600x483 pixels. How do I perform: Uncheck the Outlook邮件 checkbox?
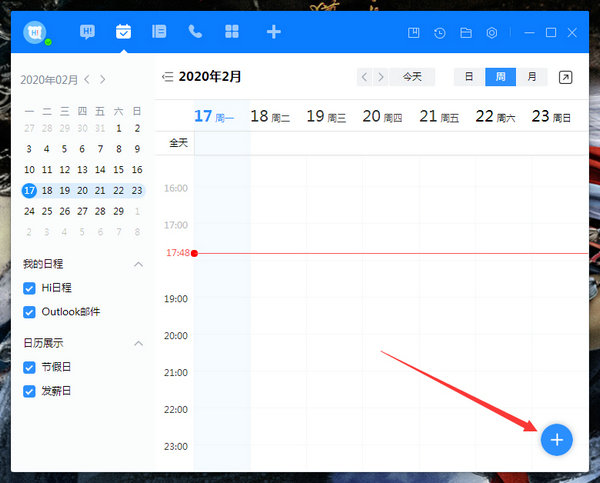pos(29,312)
